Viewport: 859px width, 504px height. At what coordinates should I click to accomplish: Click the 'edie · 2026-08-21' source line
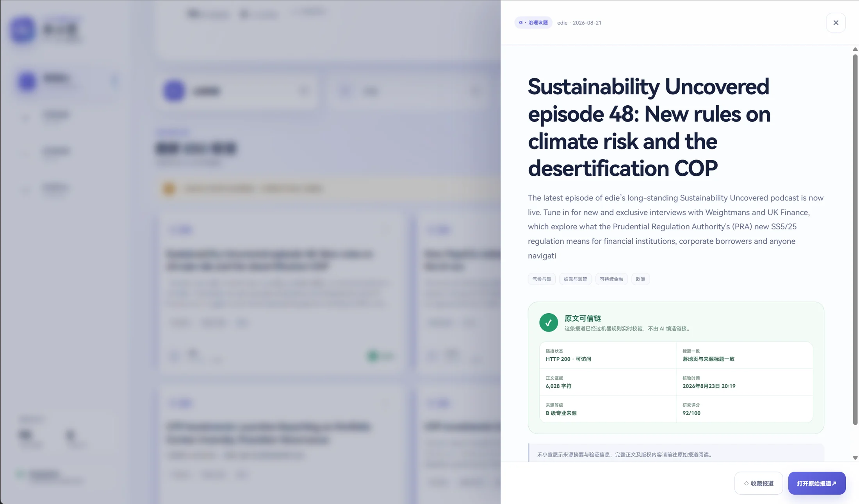[x=579, y=23]
